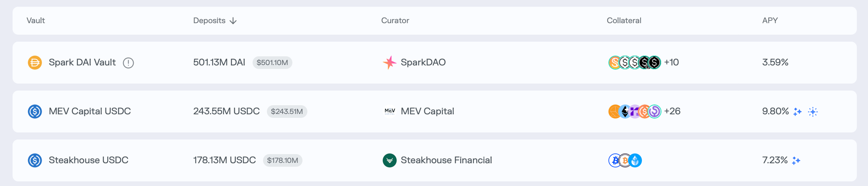
Task: Click the Steakhouse Financial green logo
Action: pos(389,160)
